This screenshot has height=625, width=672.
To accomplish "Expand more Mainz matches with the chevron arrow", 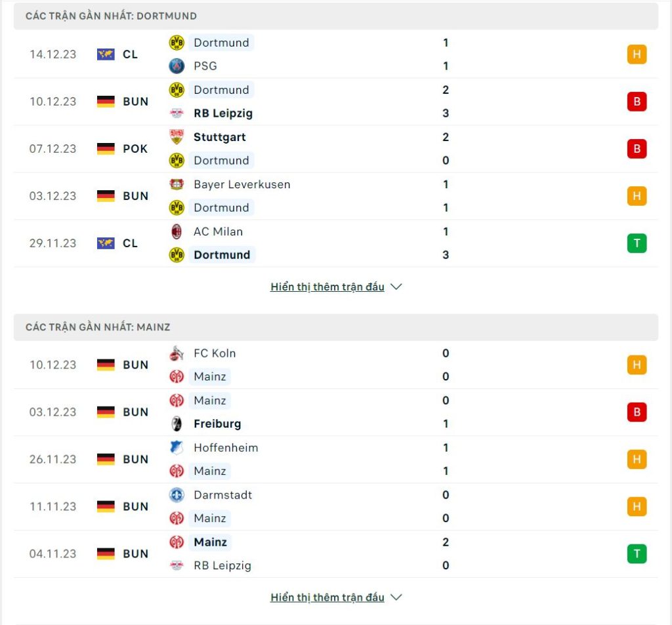I will tap(396, 597).
